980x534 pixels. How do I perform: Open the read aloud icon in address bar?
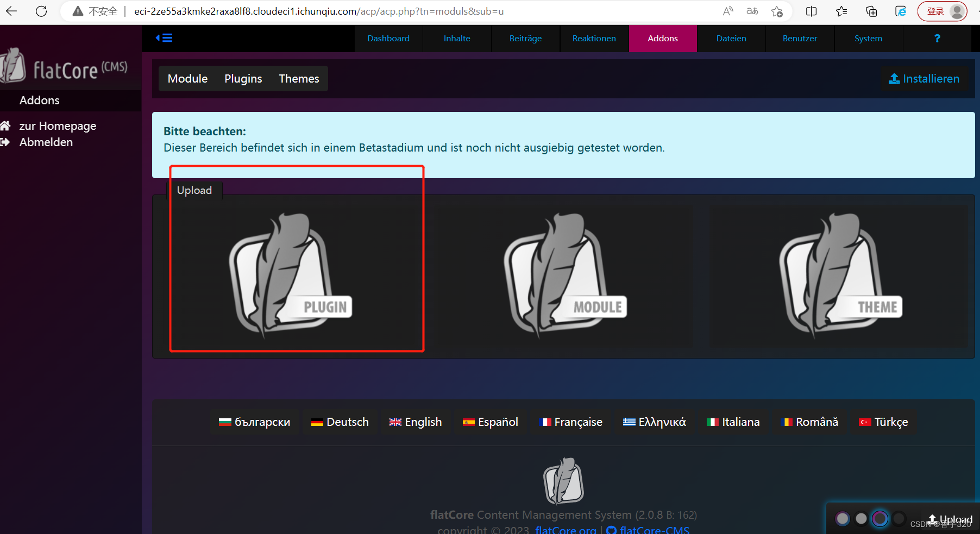point(728,11)
